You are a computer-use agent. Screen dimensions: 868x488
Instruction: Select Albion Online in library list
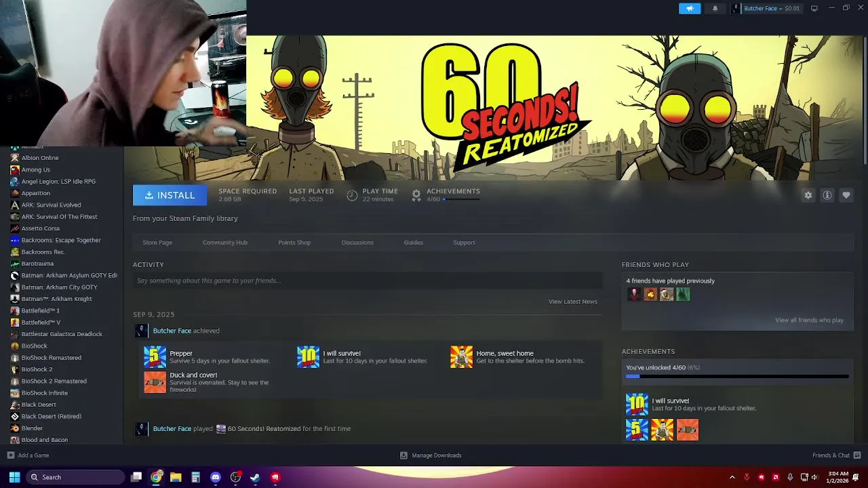click(40, 158)
